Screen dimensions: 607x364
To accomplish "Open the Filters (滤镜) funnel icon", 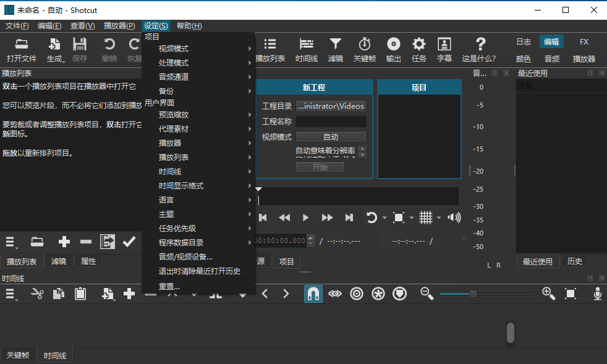I will [335, 49].
